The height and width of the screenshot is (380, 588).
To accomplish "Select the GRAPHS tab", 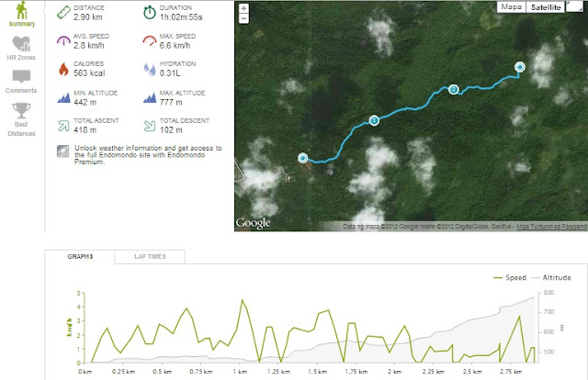I will (x=80, y=257).
